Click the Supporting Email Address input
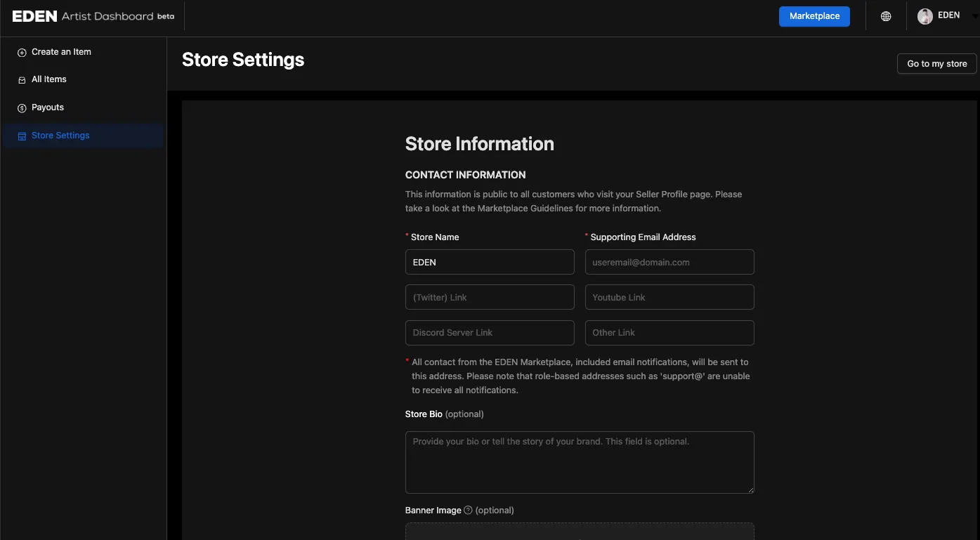Viewport: 980px width, 540px height. pos(669,262)
